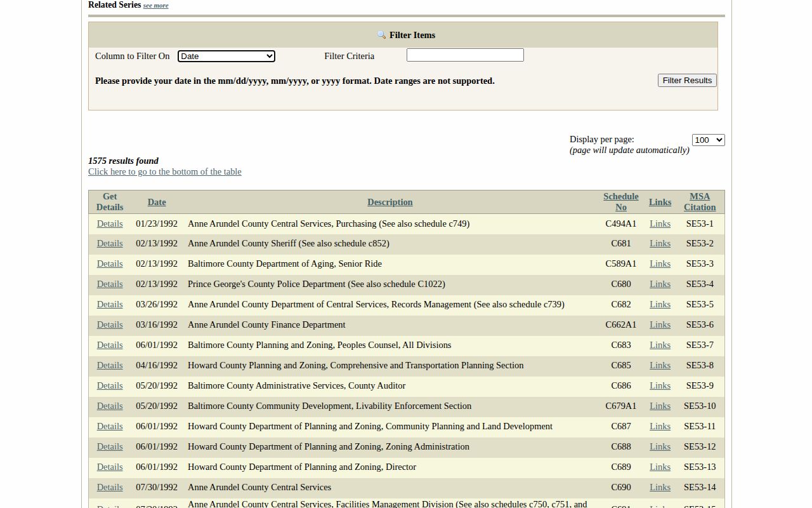The width and height of the screenshot is (812, 508).
Task: Open Links for schedule C688
Action: click(x=660, y=446)
